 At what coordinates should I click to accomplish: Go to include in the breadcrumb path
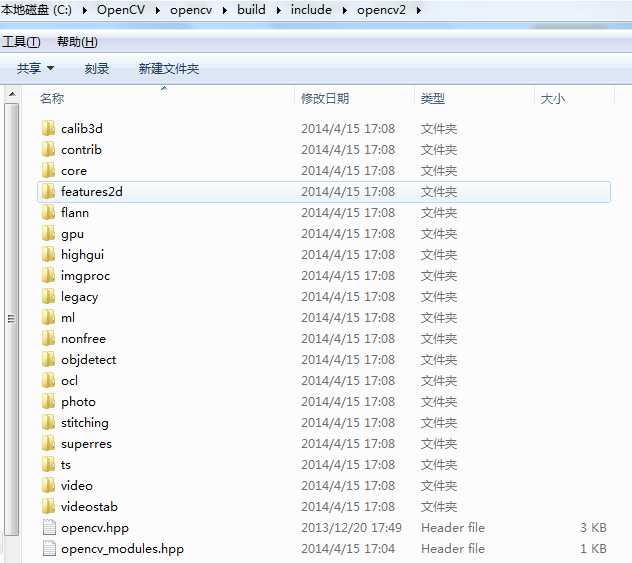point(311,10)
